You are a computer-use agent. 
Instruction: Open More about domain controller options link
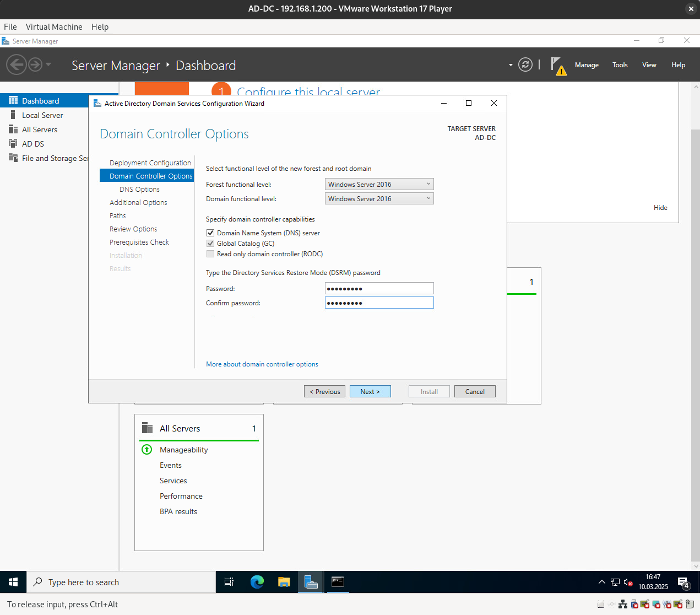[x=262, y=364]
